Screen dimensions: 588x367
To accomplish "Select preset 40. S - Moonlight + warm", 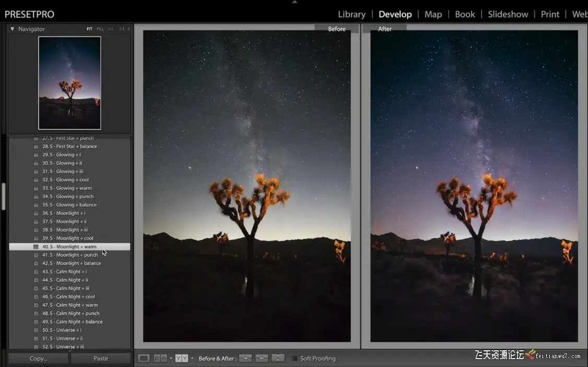I will 70,247.
